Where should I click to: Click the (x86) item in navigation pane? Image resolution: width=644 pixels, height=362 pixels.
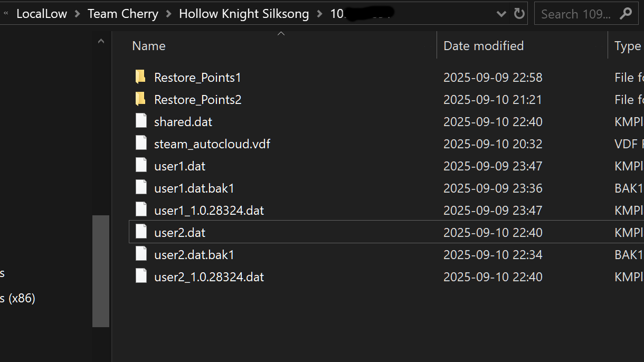click(x=17, y=299)
